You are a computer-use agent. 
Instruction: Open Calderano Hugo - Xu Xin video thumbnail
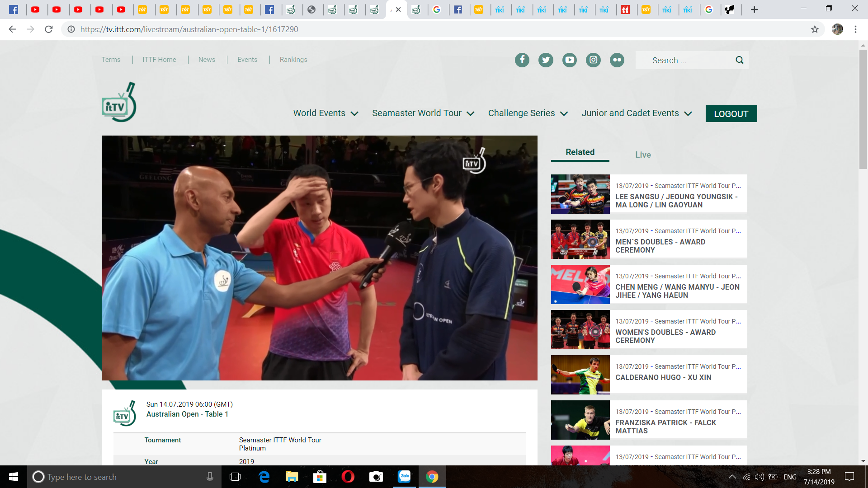pyautogui.click(x=580, y=375)
